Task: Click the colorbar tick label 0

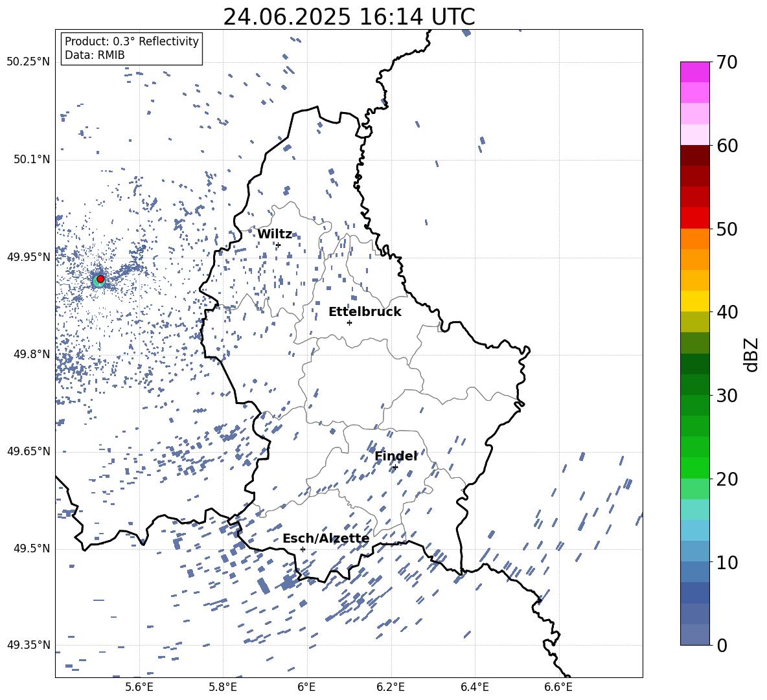Action: click(x=722, y=645)
